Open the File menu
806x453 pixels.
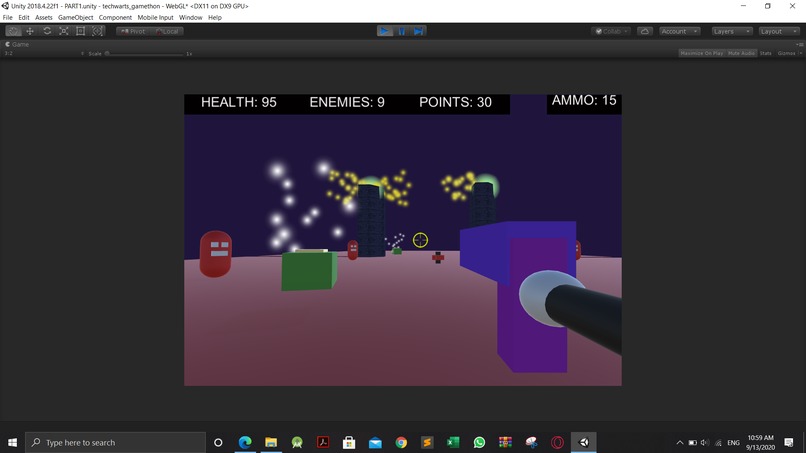(x=8, y=17)
